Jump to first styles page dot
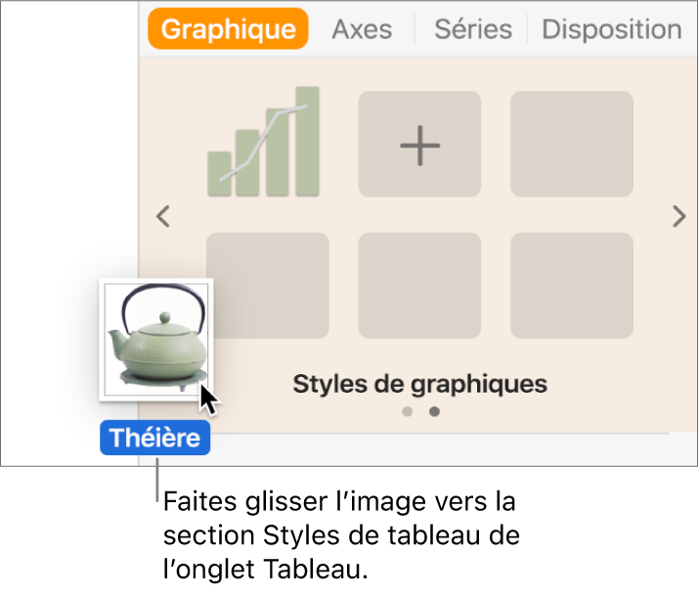The image size is (700, 595). (408, 412)
